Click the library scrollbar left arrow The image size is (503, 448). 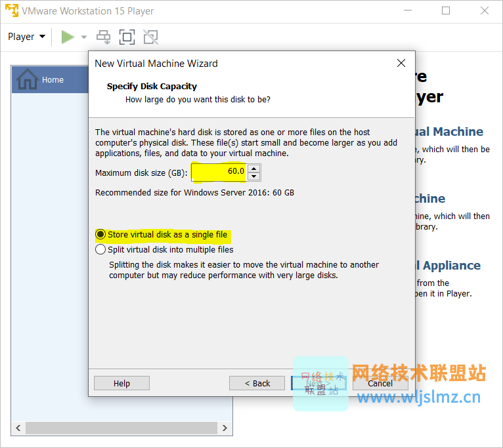pos(18,428)
